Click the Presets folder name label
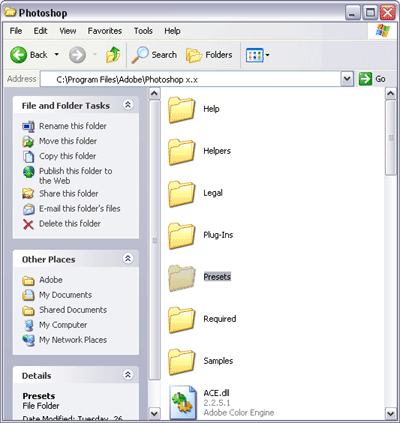This screenshot has height=423, width=400. click(217, 277)
